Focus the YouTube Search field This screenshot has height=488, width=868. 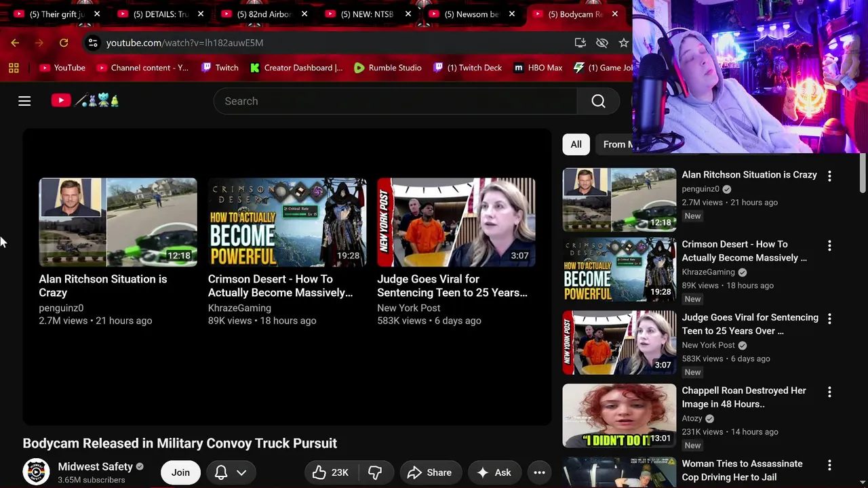click(x=395, y=101)
